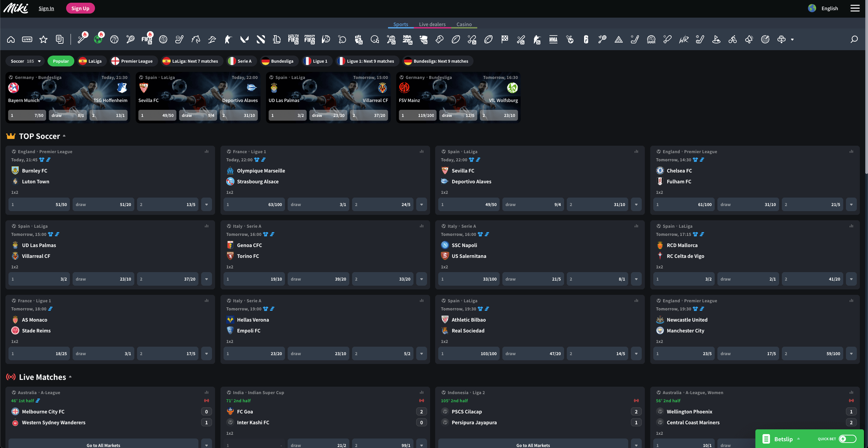Collapse the Live Matches section
This screenshot has height=448, width=868.
tap(70, 377)
